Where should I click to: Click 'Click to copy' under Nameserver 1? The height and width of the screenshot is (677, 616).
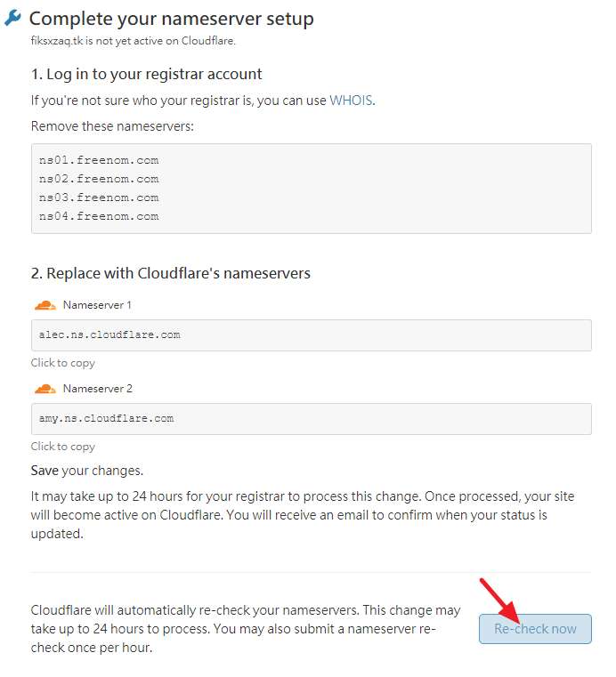tap(63, 363)
